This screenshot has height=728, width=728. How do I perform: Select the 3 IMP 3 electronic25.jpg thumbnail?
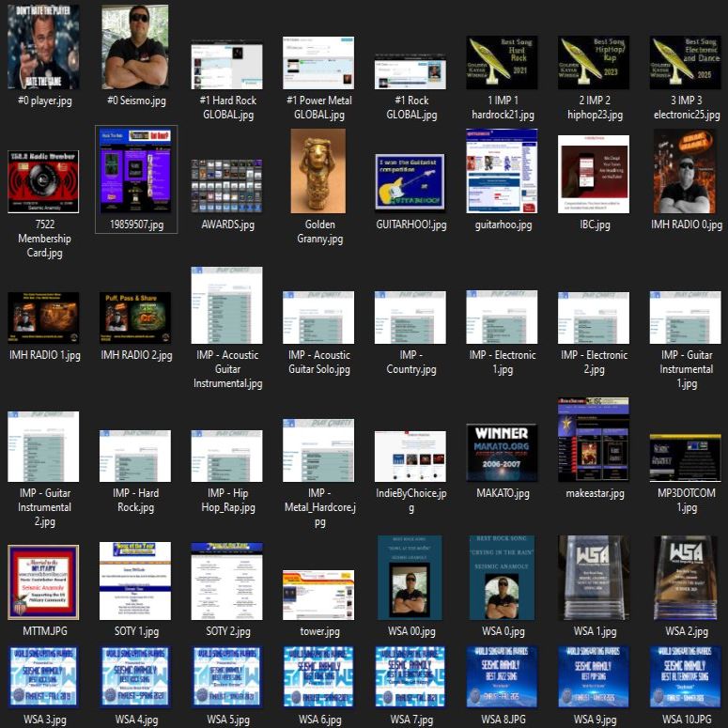pyautogui.click(x=686, y=62)
